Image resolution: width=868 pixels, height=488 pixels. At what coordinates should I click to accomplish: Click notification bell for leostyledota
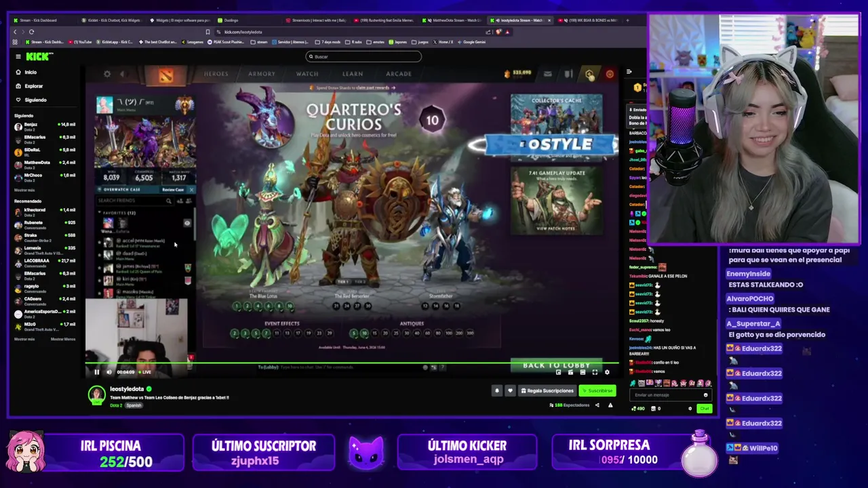point(497,390)
